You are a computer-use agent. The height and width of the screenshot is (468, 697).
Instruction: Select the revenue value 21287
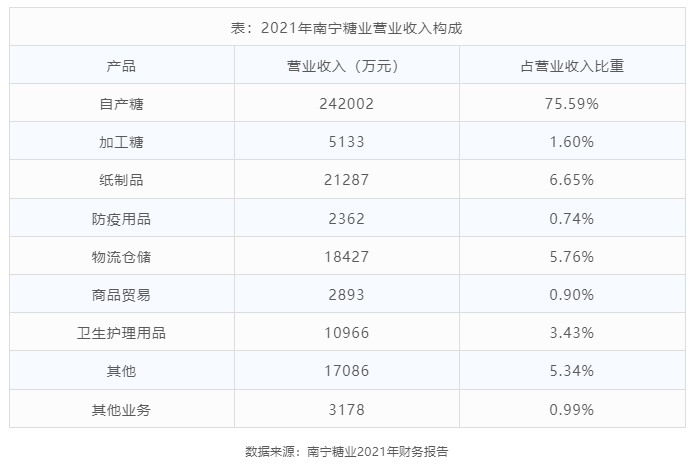[x=346, y=180]
